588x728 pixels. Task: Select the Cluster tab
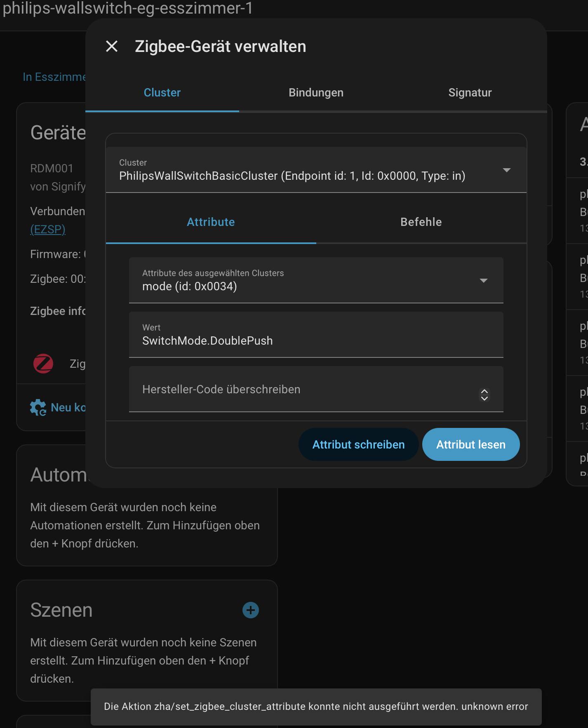pyautogui.click(x=162, y=93)
